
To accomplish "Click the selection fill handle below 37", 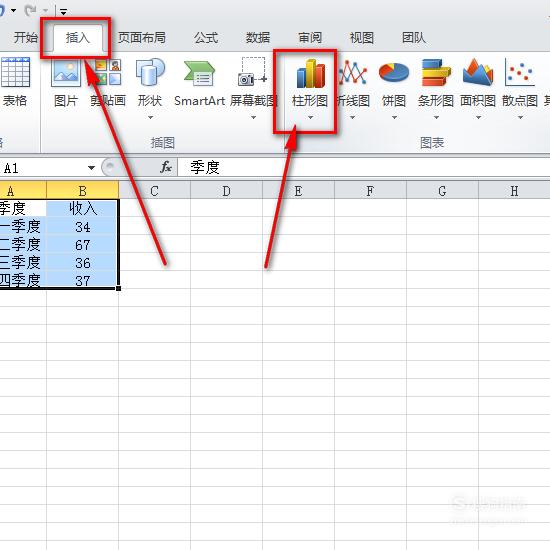I will [x=119, y=288].
